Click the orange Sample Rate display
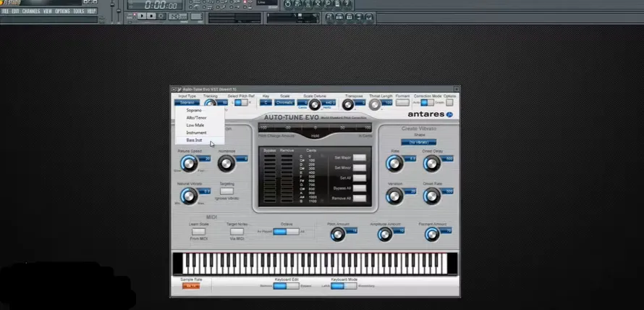 coord(191,286)
